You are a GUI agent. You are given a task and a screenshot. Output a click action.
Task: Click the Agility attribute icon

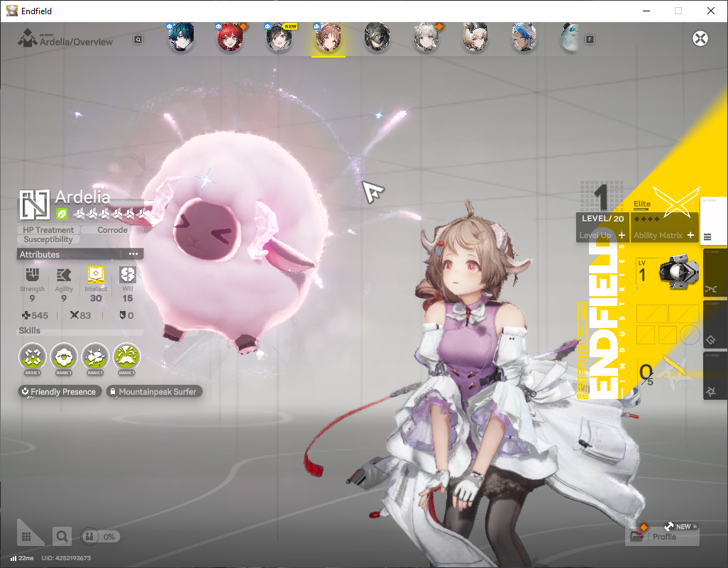(x=64, y=275)
